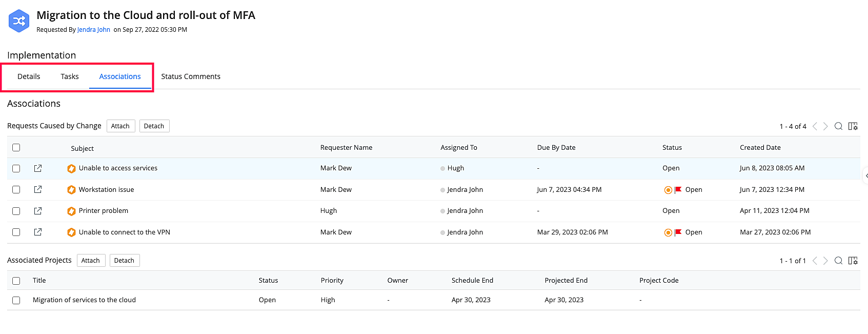Click search icon in Associated Projects section
This screenshot has width=868, height=334.
coord(838,261)
